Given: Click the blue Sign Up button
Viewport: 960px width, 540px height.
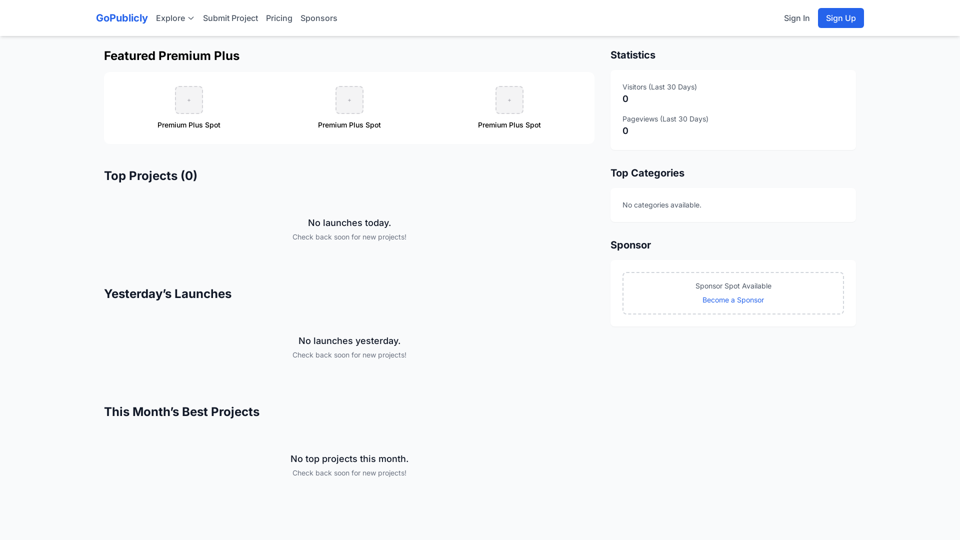Looking at the screenshot, I should tap(841, 18).
